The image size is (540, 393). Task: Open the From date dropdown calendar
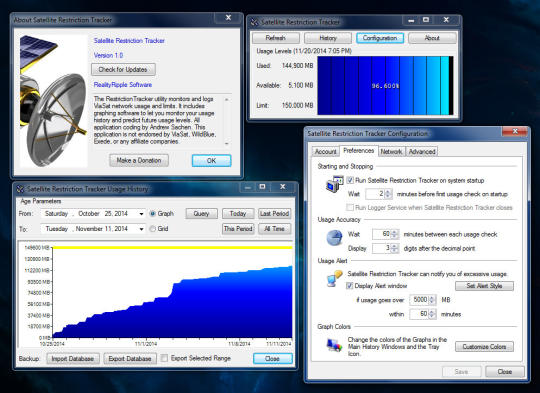[141, 214]
